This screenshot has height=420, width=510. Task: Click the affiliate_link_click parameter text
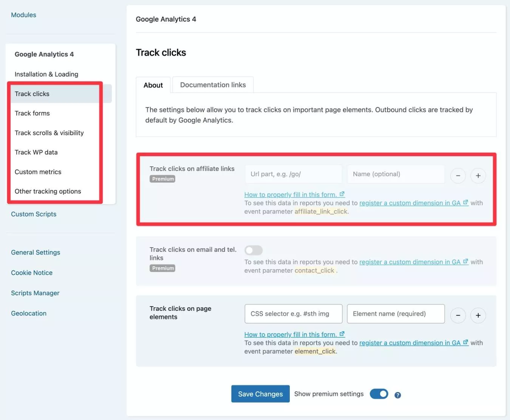point(321,212)
